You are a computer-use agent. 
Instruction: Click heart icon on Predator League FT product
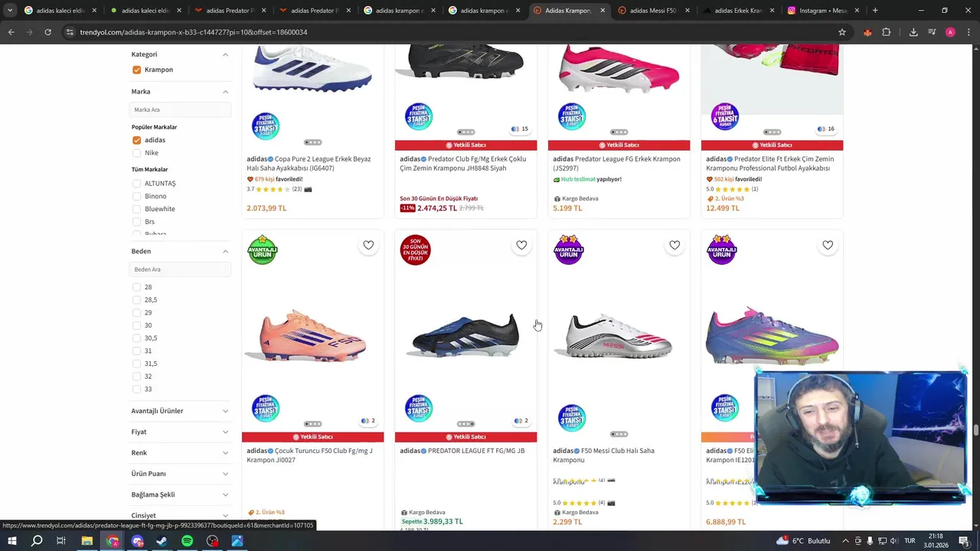[521, 245]
